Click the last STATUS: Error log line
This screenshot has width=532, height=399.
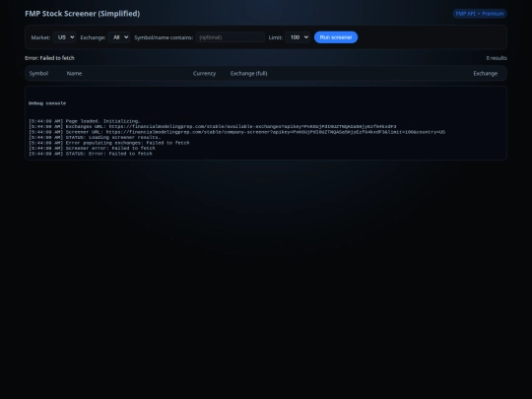coord(91,154)
